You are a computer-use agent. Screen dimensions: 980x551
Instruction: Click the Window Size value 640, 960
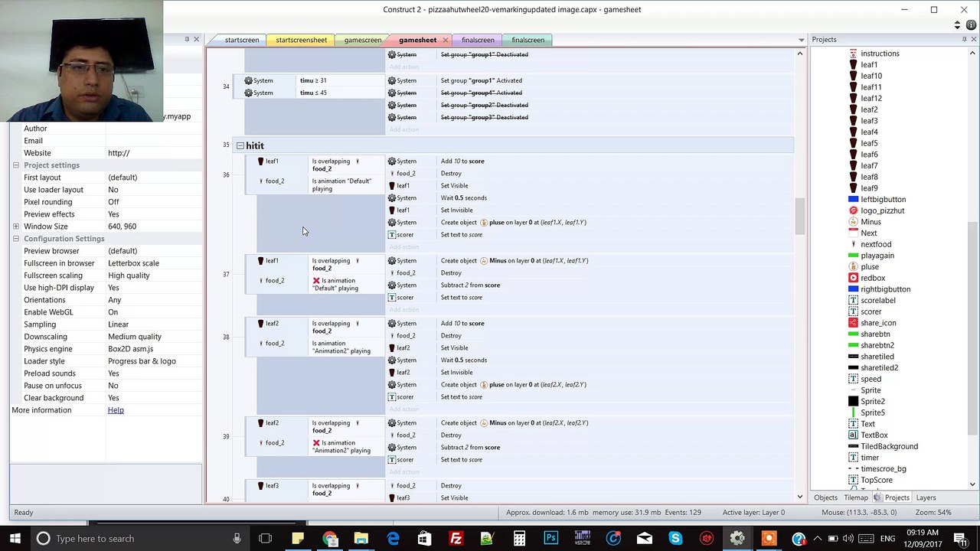(122, 227)
